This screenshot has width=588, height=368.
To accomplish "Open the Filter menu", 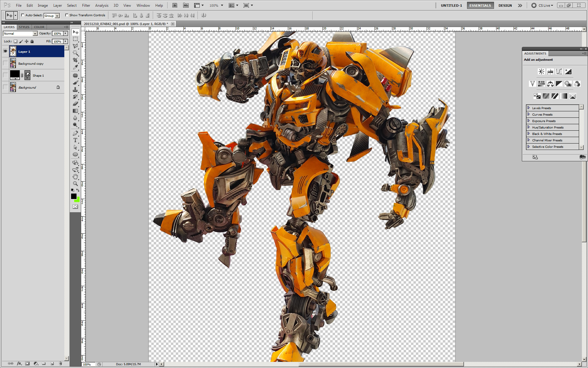I will click(86, 6).
